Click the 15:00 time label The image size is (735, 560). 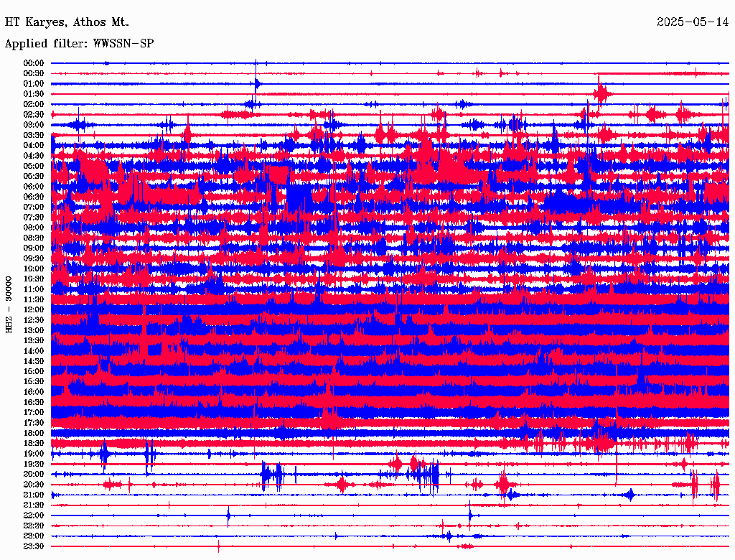(34, 371)
